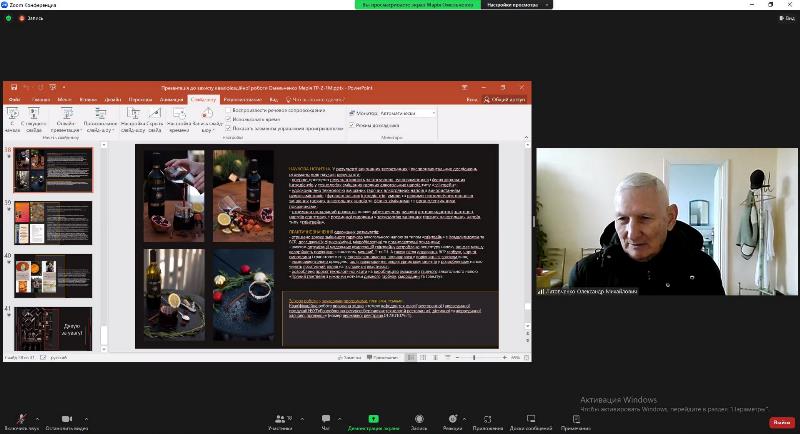Click the Record icon in Zoom toolbar
800x434 pixels.
[x=419, y=418]
